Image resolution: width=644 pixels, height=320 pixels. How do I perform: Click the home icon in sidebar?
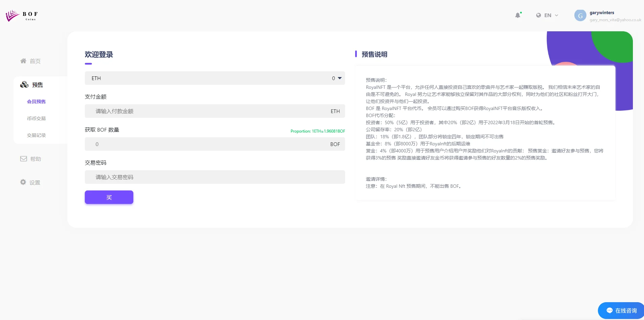click(x=23, y=61)
